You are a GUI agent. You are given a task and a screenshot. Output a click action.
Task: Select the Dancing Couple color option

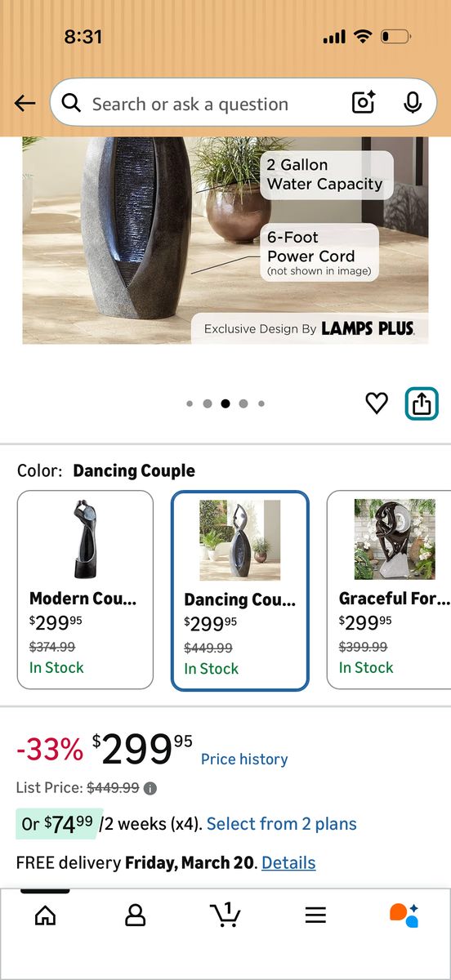tap(239, 590)
